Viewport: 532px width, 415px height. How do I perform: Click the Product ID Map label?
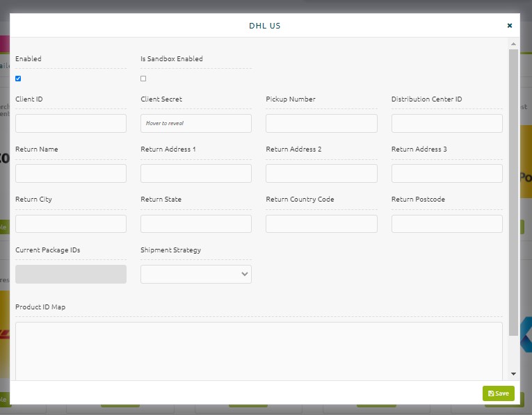click(40, 307)
